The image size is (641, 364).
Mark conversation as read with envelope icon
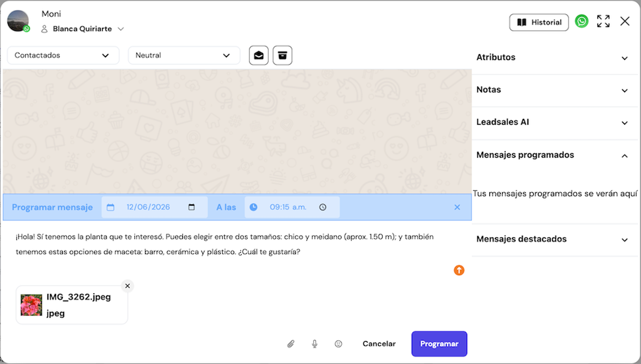[x=258, y=55]
